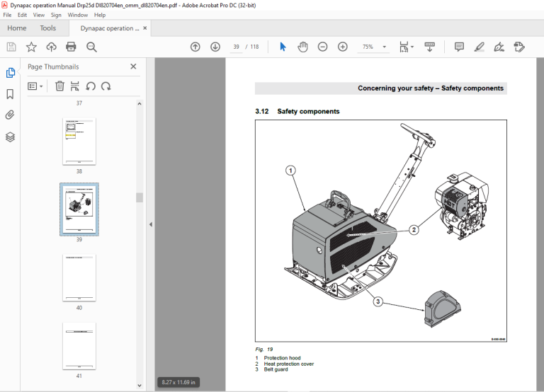The image size is (544, 392).
Task: Switch to the Tools tab
Action: (x=48, y=28)
